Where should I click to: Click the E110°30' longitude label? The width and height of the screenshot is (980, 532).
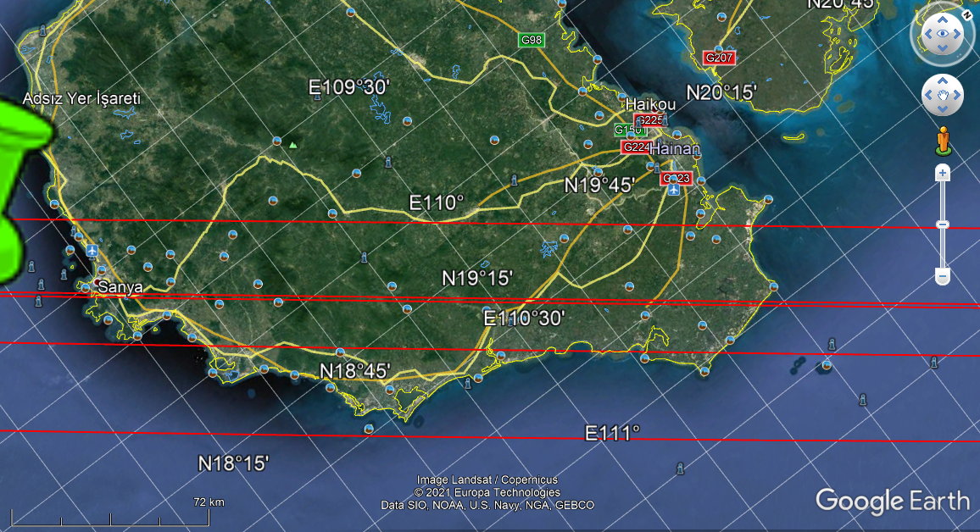pyautogui.click(x=524, y=319)
